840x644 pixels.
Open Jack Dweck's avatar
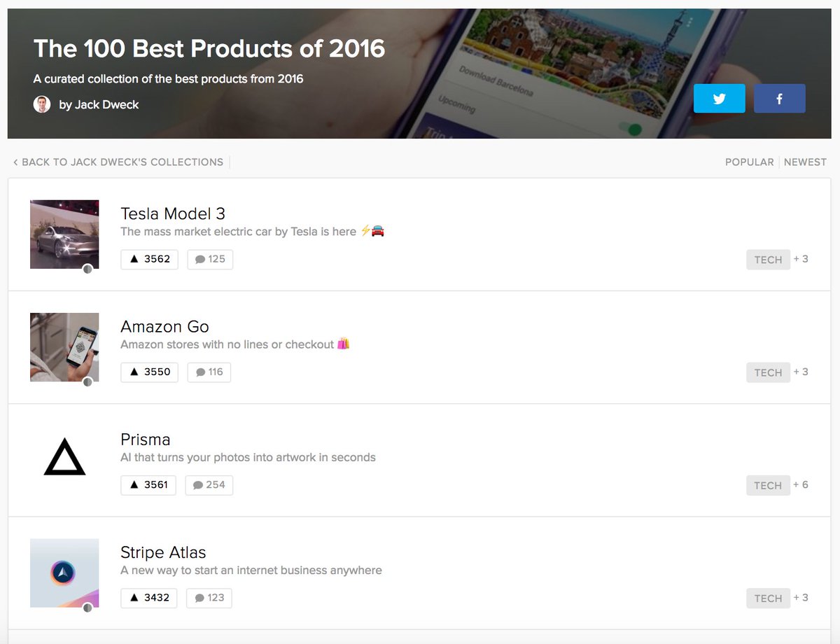(x=42, y=104)
